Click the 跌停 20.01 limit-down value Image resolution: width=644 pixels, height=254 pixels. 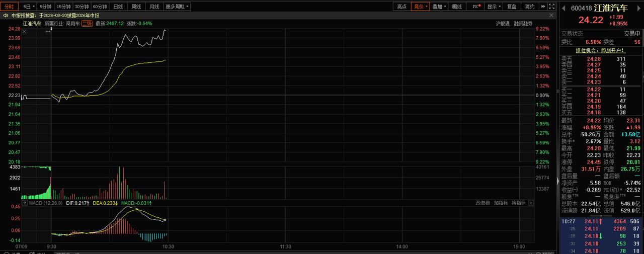[632, 162]
